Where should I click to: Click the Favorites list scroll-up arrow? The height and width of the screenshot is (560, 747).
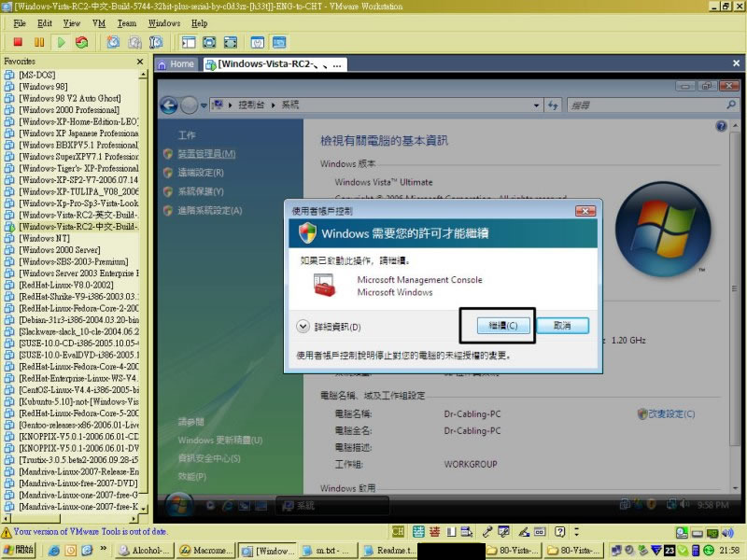click(144, 75)
